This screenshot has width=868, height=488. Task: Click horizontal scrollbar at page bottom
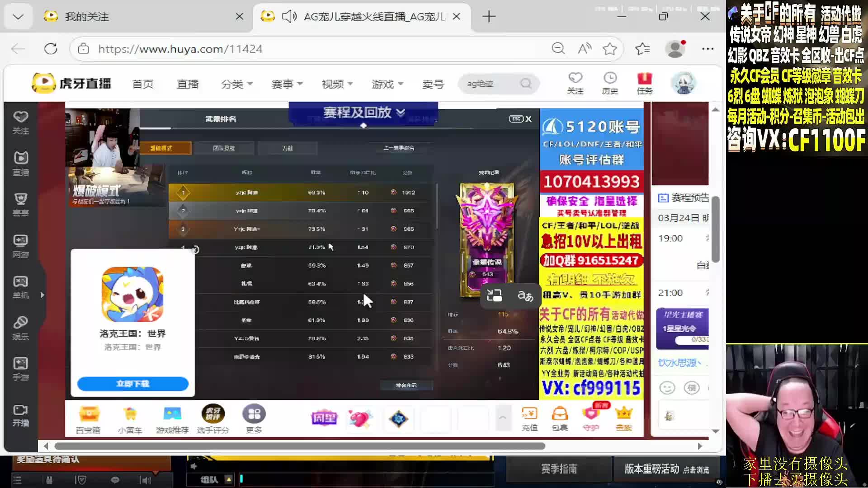pos(299,446)
